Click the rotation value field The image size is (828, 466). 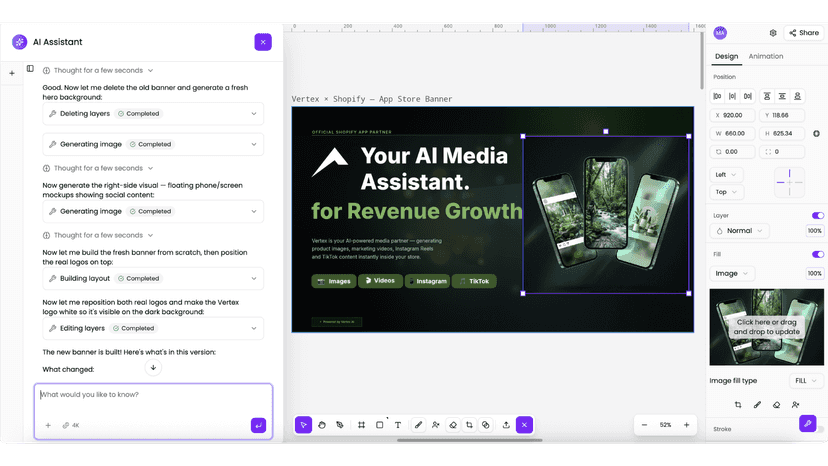pos(733,152)
